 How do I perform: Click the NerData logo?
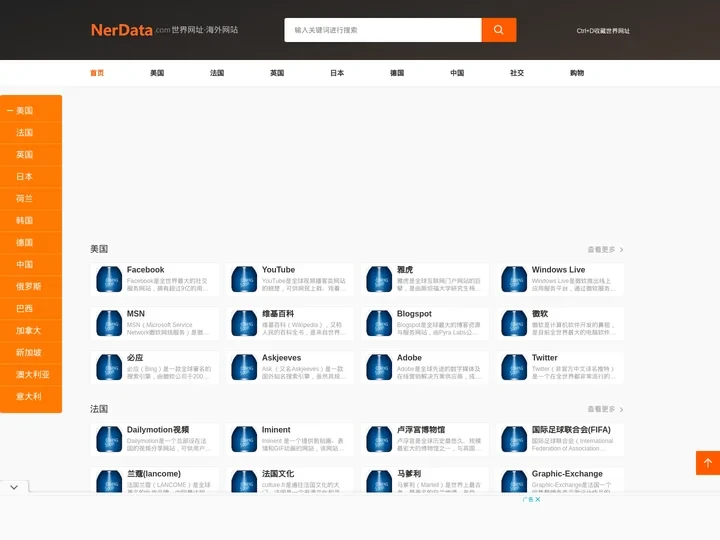(122, 30)
